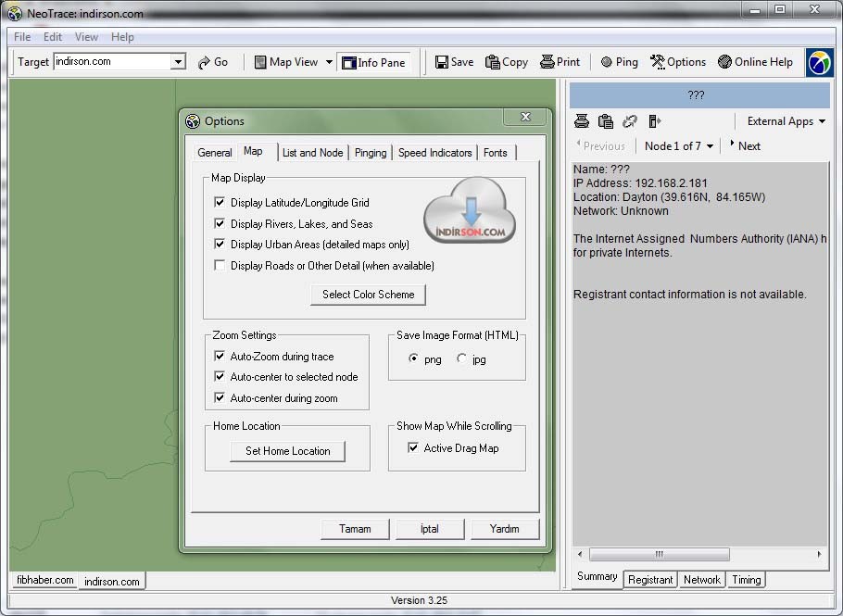Click the info pane chain link icon
Screen dimensions: 843x616
click(x=630, y=121)
